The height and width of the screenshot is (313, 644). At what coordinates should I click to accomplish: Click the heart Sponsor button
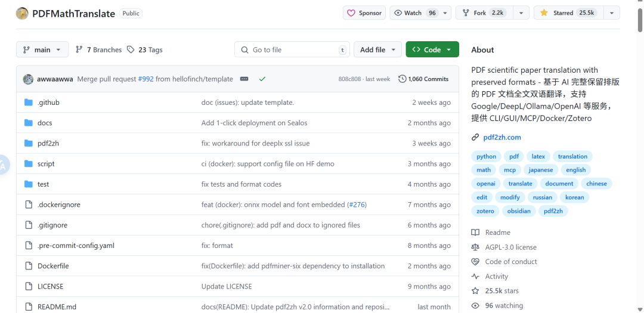coord(364,13)
